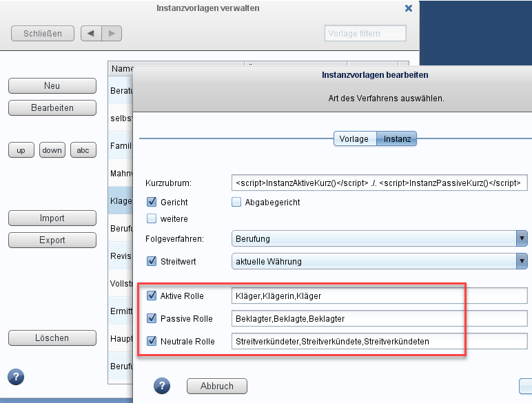Open help icon beside Abbruch button
Screen dimensions: 532x403
tap(162, 386)
